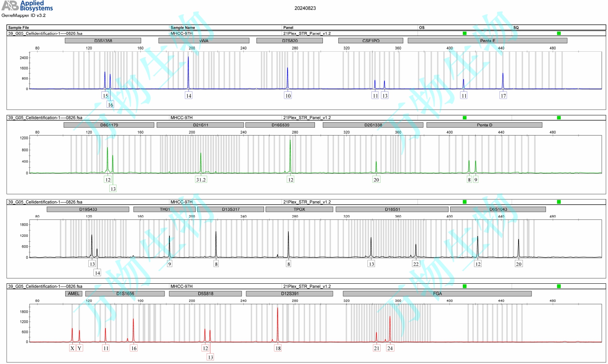Select the D3S1358 locus marker bar
This screenshot has height=364, width=608.
coord(103,41)
